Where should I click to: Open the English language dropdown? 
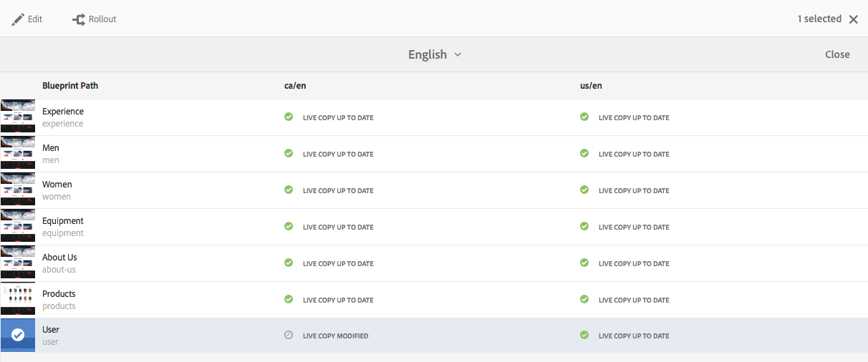coord(434,54)
